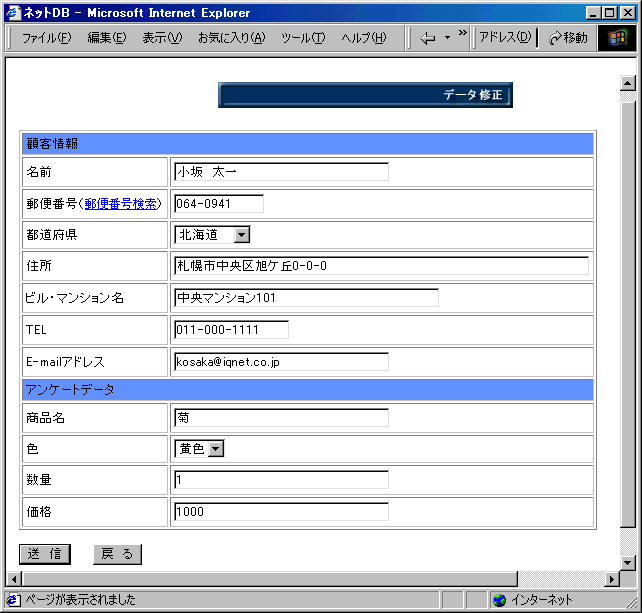The image size is (642, 613).
Task: Click the 都道府県 label cell
Action: pos(95,235)
